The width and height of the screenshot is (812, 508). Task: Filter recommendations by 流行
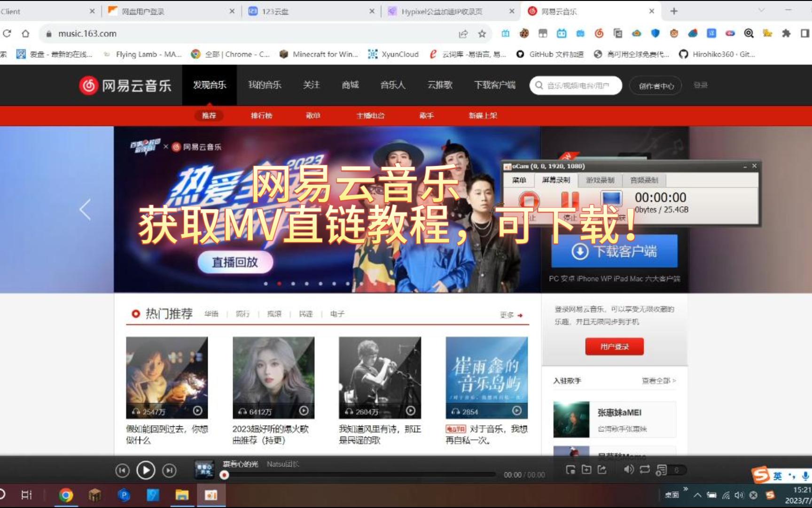242,314
